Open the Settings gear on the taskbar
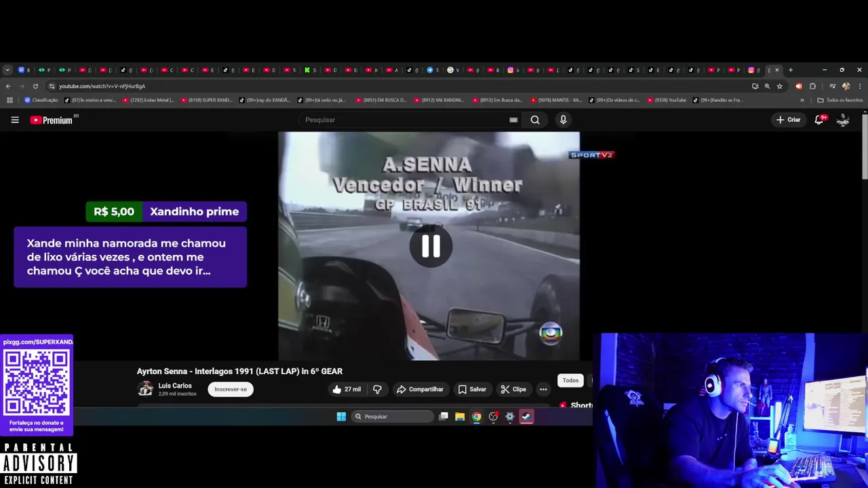This screenshot has height=488, width=868. [510, 417]
